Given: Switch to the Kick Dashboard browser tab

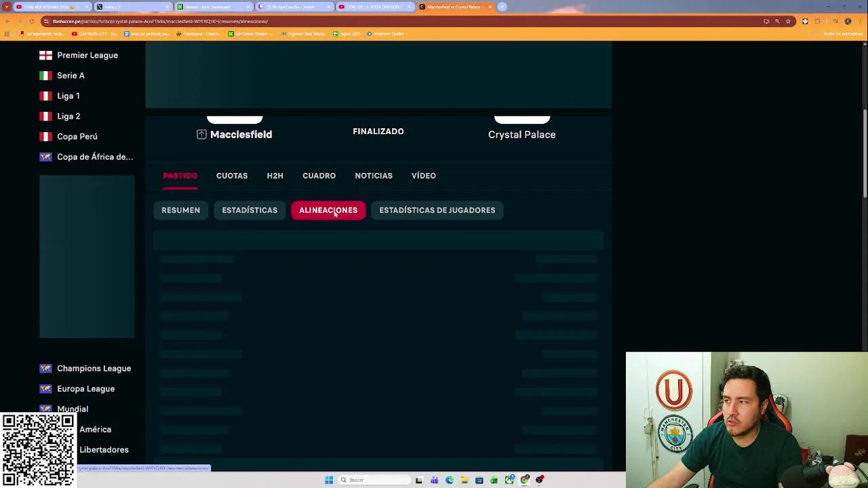Looking at the screenshot, I should click(x=214, y=7).
